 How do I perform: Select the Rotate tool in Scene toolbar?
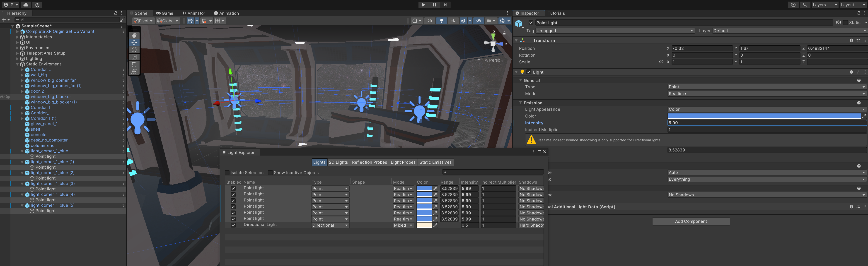click(x=134, y=50)
